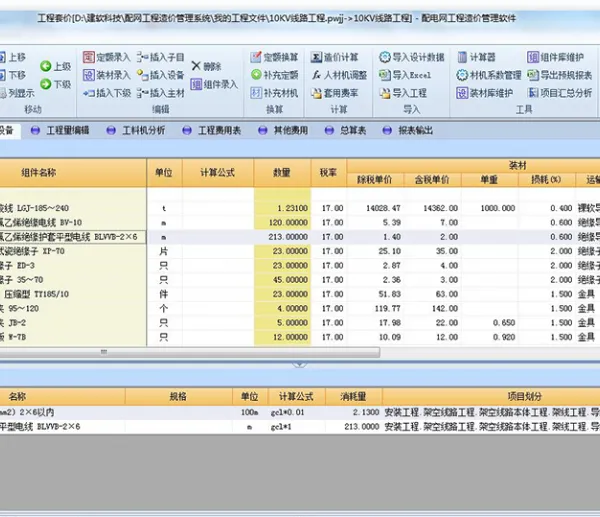Open 装材录入 tool
600x517 pixels.
click(107, 75)
